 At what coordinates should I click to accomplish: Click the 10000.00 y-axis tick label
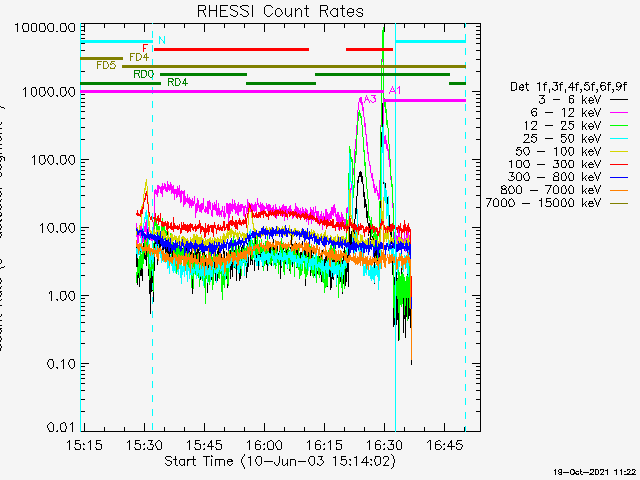(x=45, y=28)
